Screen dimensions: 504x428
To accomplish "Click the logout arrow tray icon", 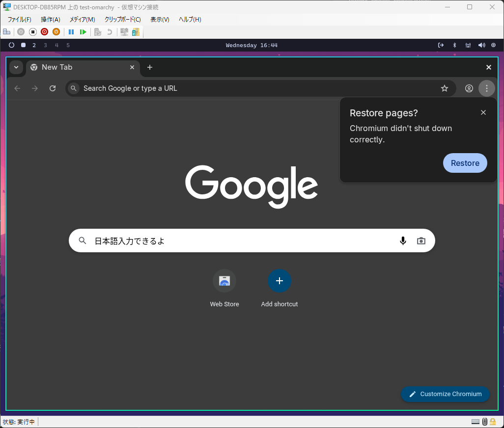I will coord(441,45).
